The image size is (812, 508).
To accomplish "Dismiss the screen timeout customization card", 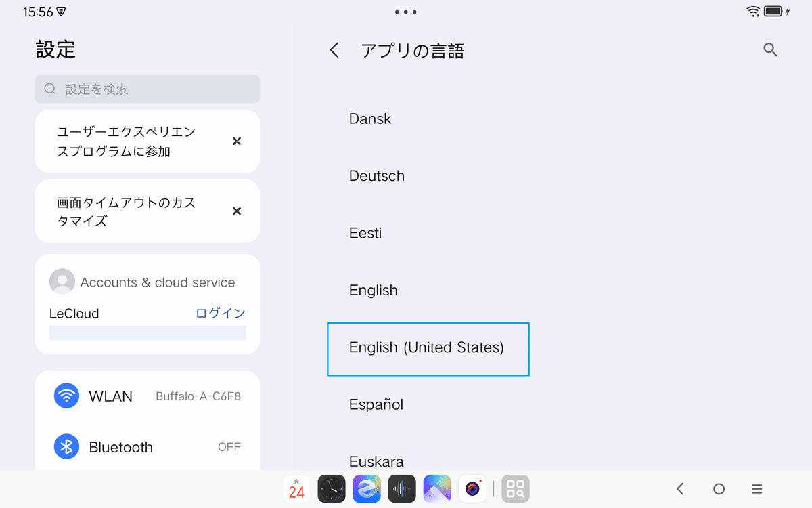I will (236, 211).
